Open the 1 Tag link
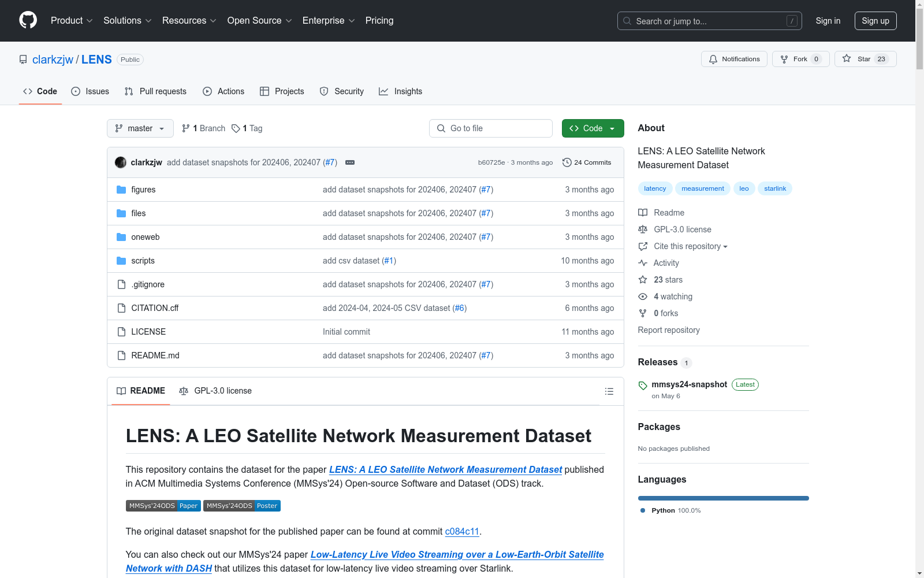This screenshot has width=924, height=578. click(247, 128)
